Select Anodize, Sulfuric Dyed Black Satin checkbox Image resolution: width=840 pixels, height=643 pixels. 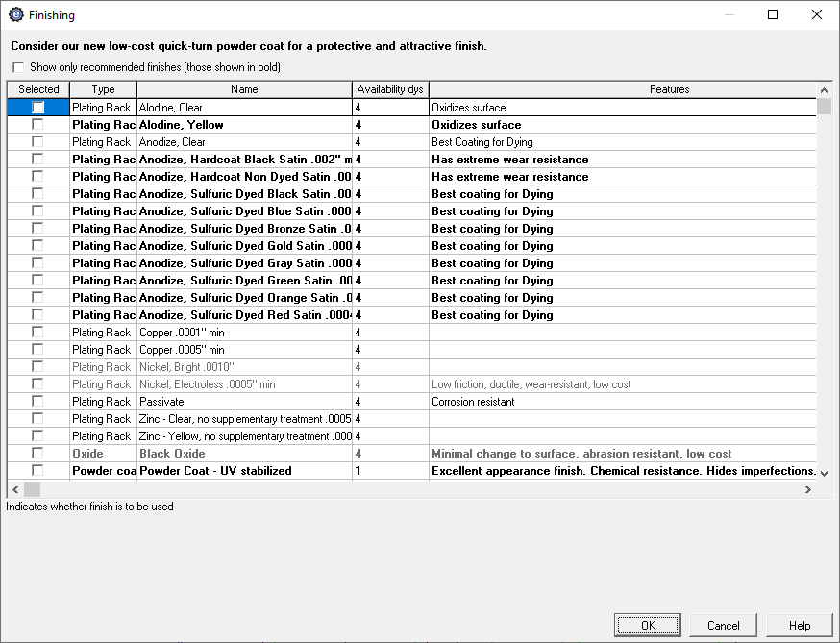pos(38,193)
